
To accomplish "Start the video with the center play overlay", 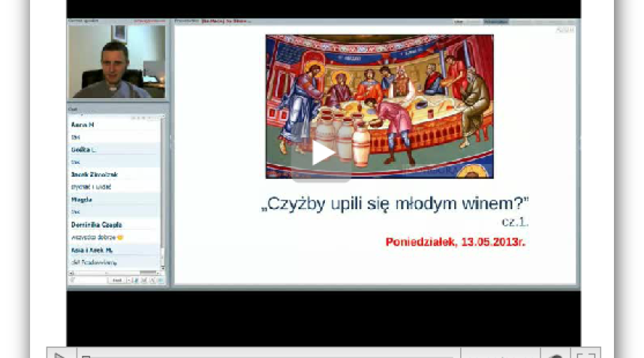I will pyautogui.click(x=321, y=153).
